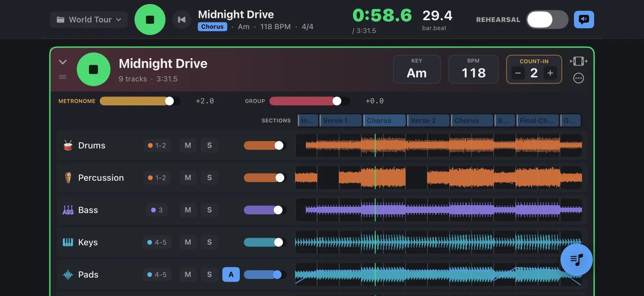Mute the Percussion track

(188, 178)
